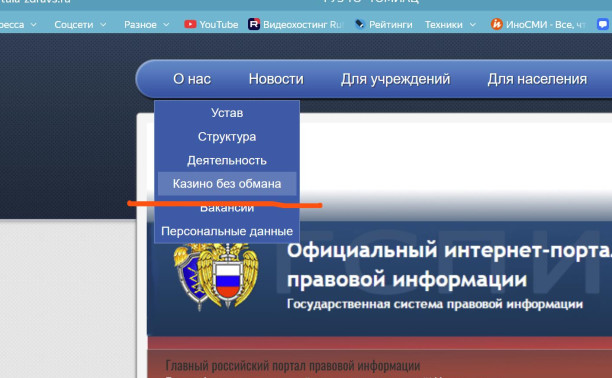Select Вакансии in the dropdown
The image size is (612, 378).
(227, 207)
